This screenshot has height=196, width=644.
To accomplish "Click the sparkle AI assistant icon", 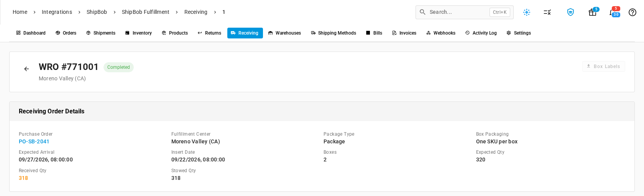I will click(527, 12).
